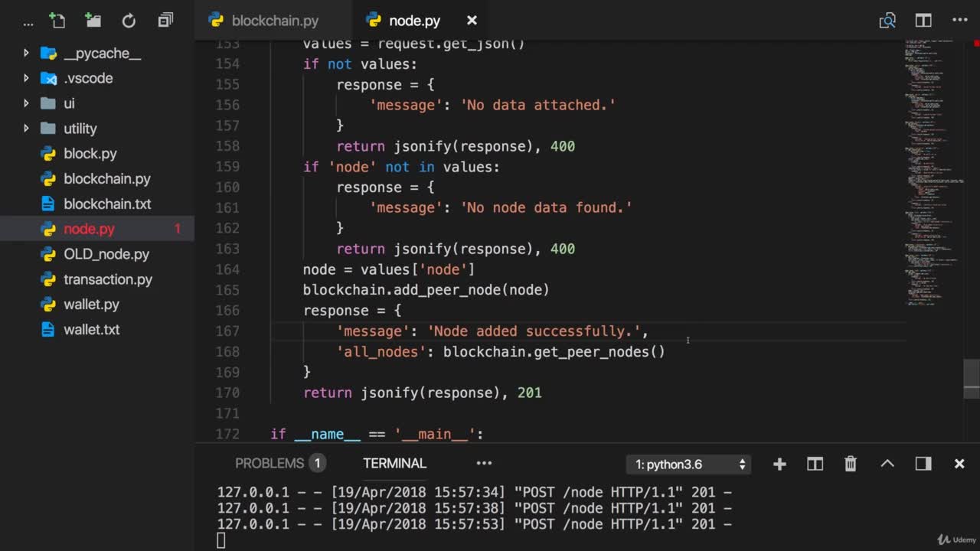
Task: Maximize panel with up chevron
Action: coord(887,464)
